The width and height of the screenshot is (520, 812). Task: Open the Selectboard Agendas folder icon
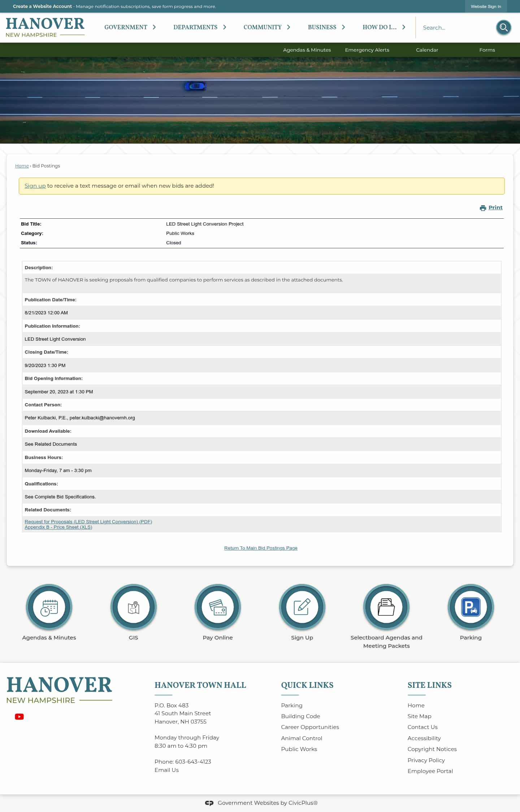click(x=386, y=607)
